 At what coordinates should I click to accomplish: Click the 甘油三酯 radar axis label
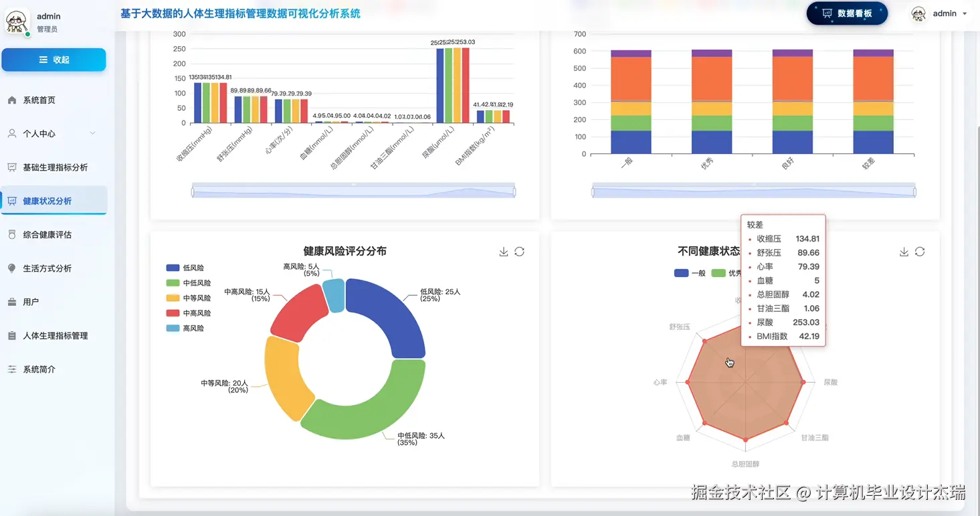(x=815, y=438)
